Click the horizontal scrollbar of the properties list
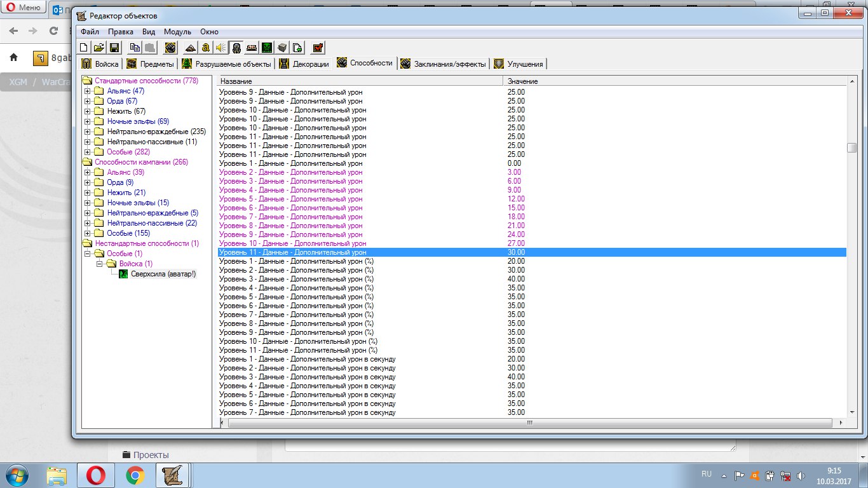868x488 pixels. (x=529, y=423)
